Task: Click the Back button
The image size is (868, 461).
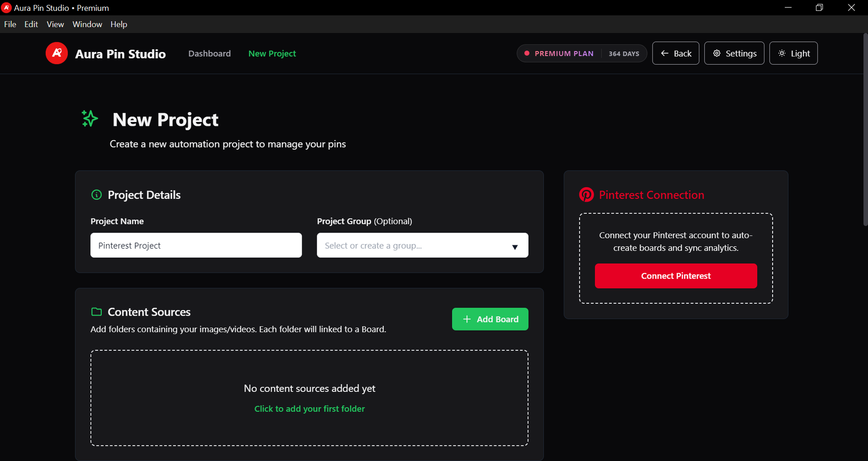Action: click(675, 53)
